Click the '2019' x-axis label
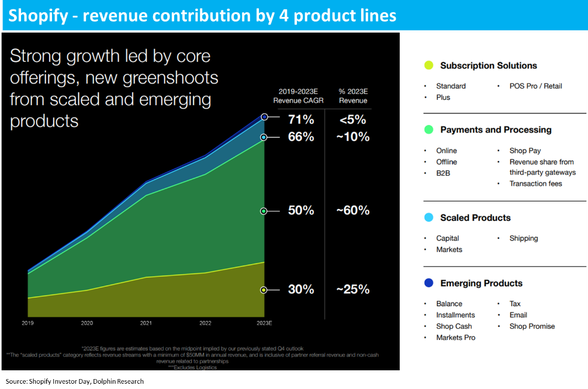Image resolution: width=588 pixels, height=389 pixels. [x=27, y=323]
